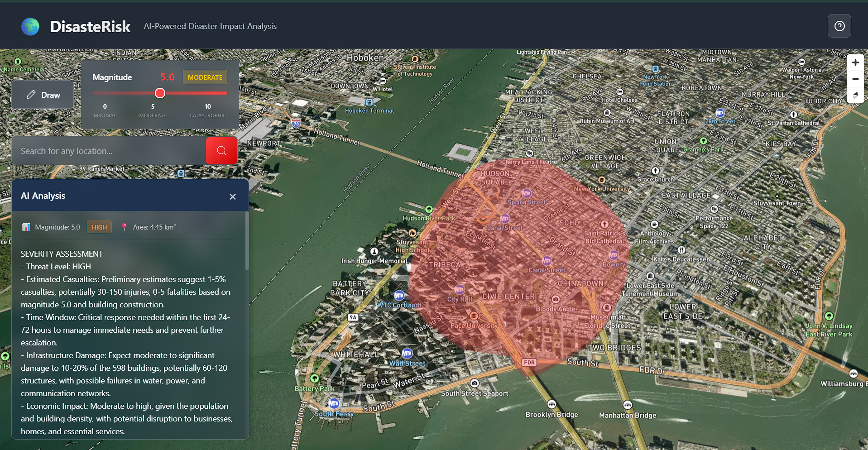This screenshot has width=868, height=450.
Task: Click the Gramercy Park marker
Action: coord(703,141)
